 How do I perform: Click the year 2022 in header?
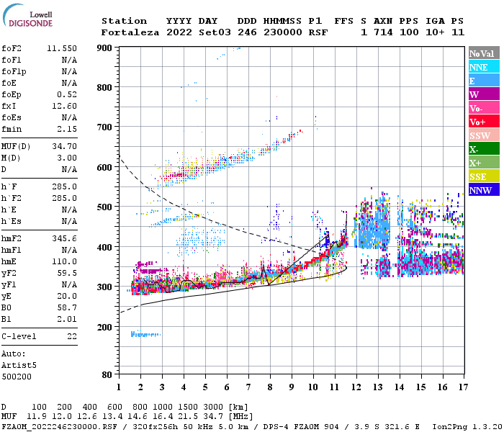coord(179,32)
